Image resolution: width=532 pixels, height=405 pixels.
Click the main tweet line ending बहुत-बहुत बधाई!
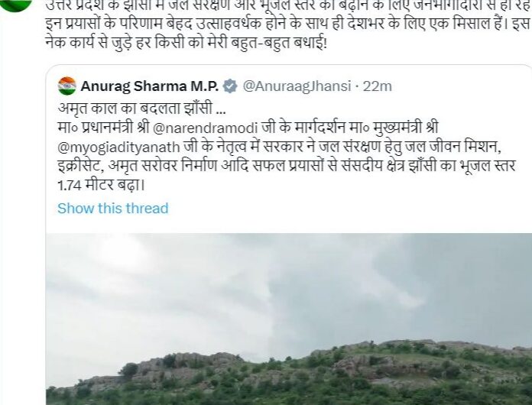coord(186,43)
